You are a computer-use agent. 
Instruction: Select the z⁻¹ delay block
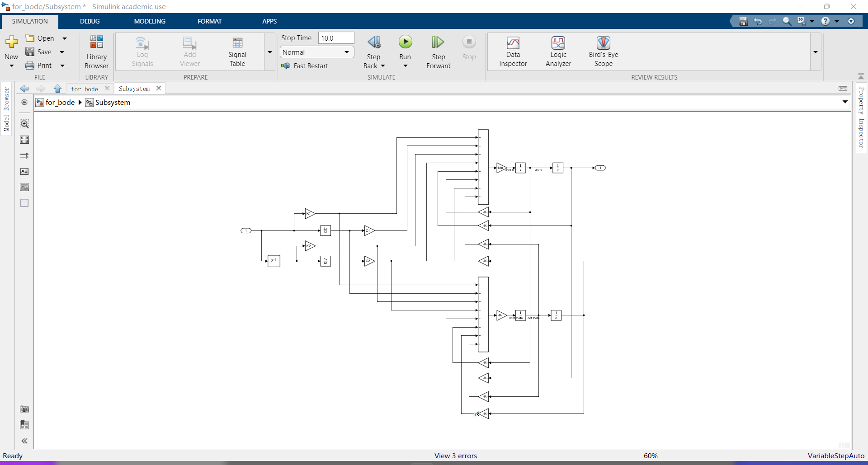click(274, 261)
